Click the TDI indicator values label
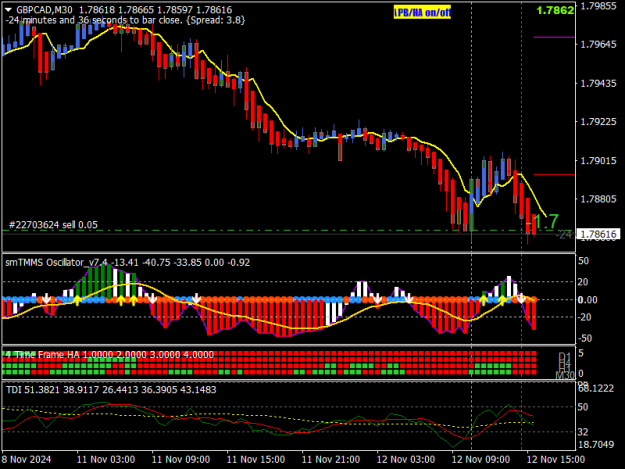 [x=111, y=389]
